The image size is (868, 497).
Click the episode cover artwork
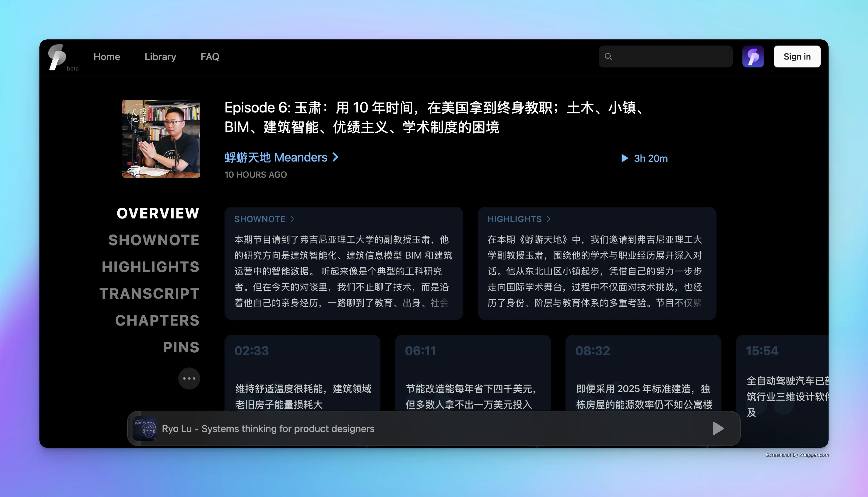coord(161,139)
